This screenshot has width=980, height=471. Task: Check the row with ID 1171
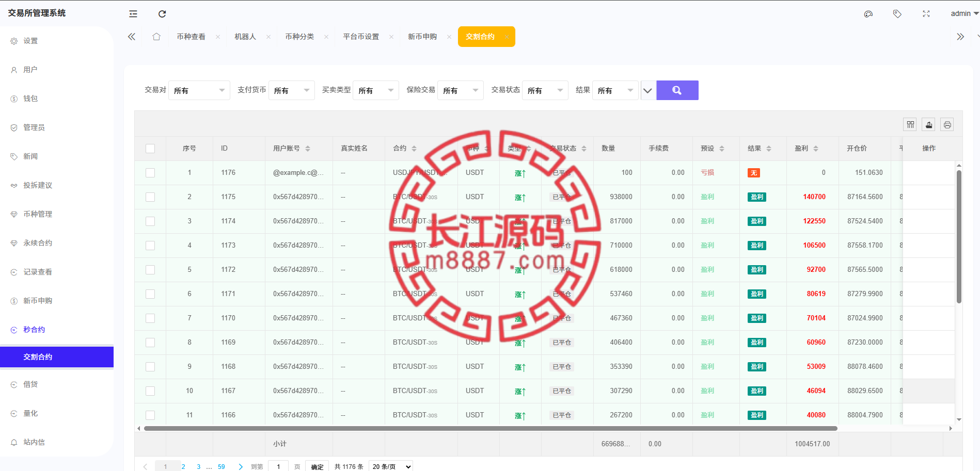[x=150, y=294]
